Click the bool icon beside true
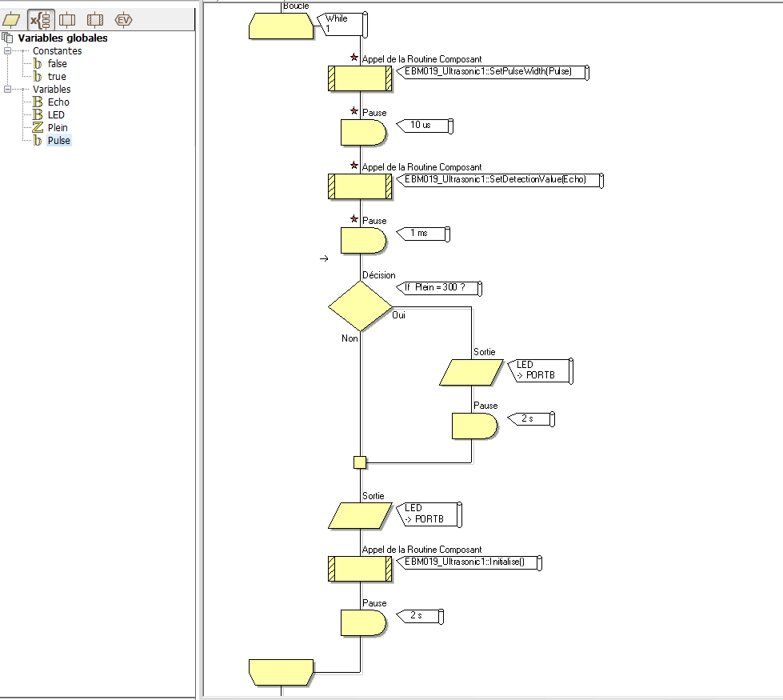The width and height of the screenshot is (783, 700). pos(38,77)
